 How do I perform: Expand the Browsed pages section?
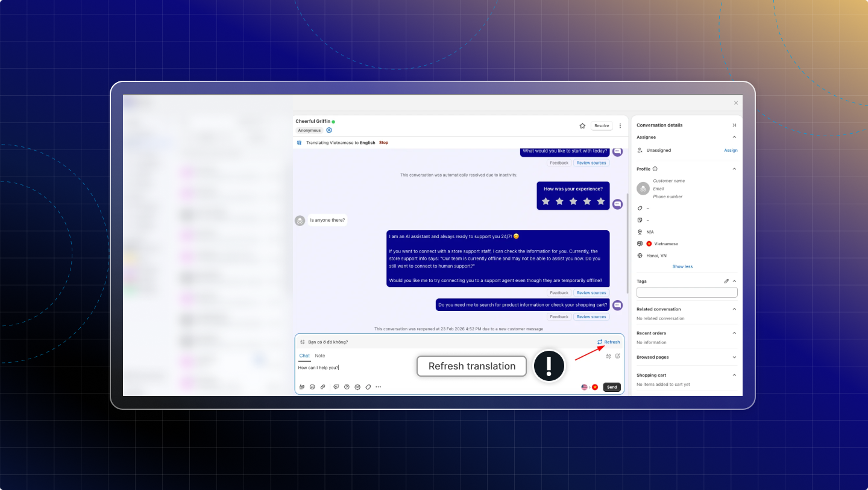tap(734, 357)
